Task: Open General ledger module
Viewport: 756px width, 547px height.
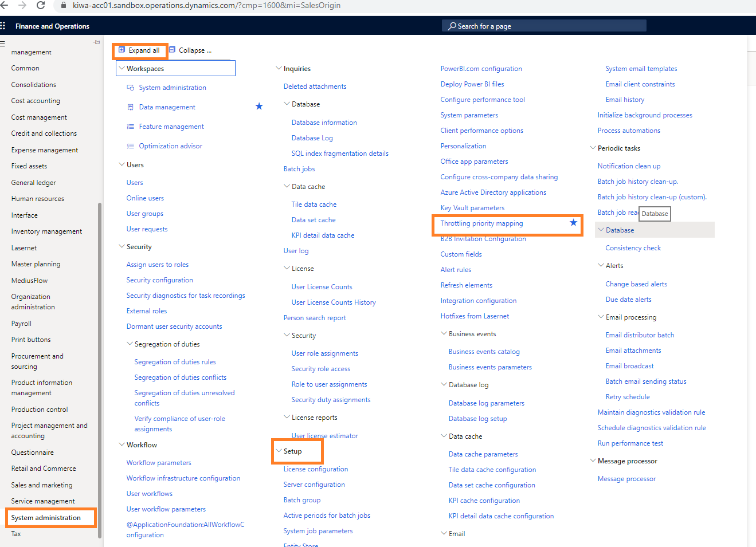Action: tap(34, 183)
